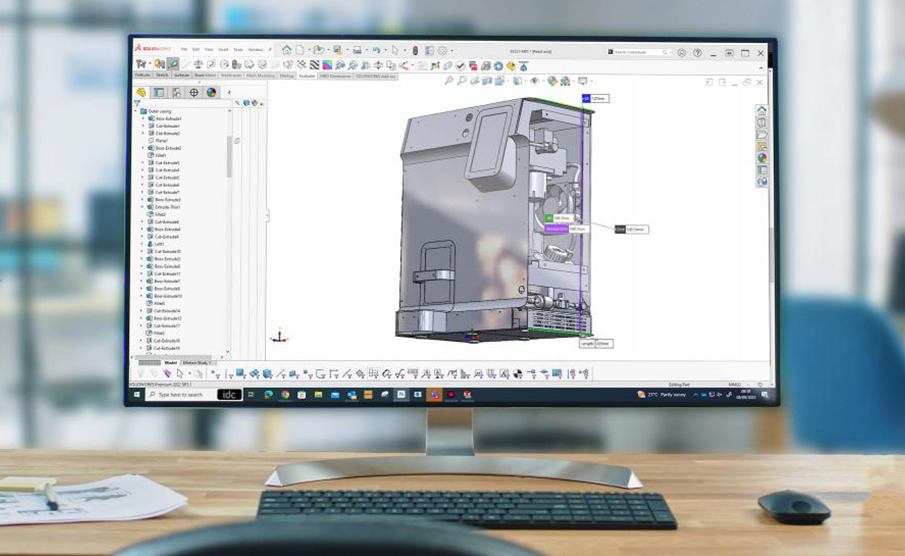Click the Zebra Stripes icon

314,65
